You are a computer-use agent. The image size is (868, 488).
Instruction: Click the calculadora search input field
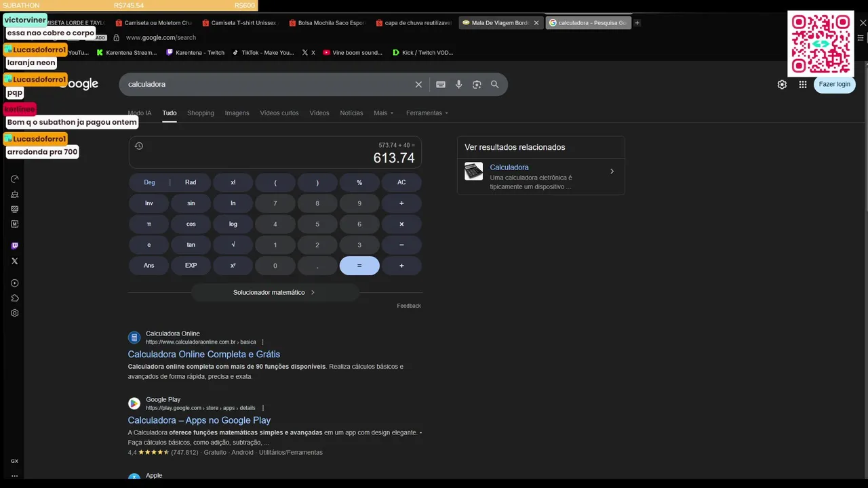(x=268, y=84)
